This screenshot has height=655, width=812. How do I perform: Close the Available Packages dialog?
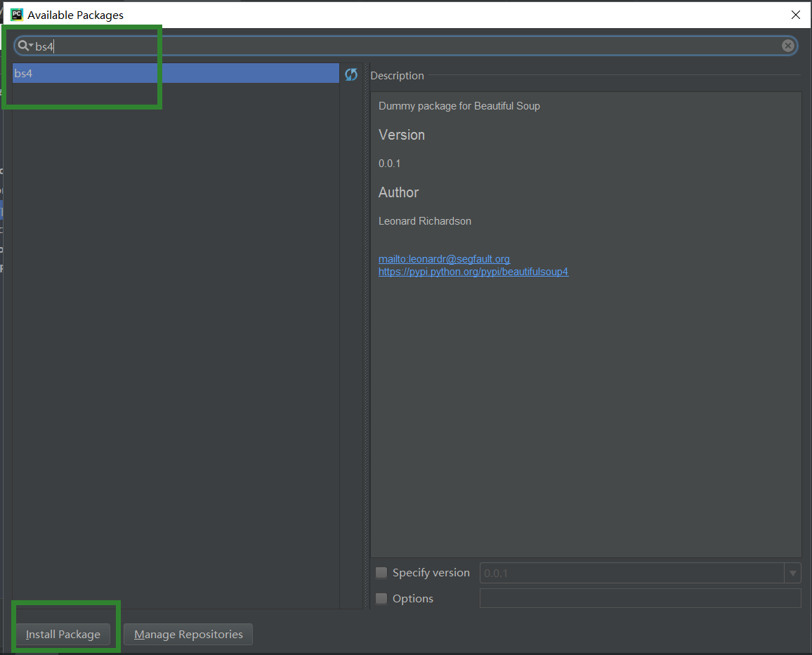795,15
